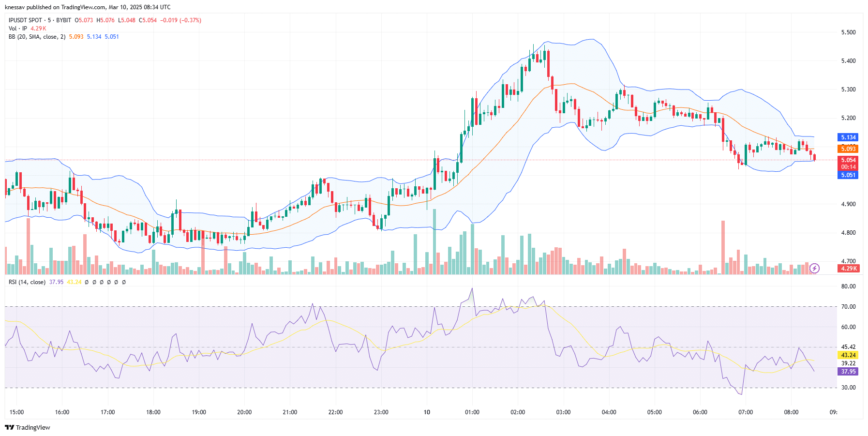Viewport: 868px width, 436px height.
Task: Click the 03:00 time axis label
Action: click(563, 412)
